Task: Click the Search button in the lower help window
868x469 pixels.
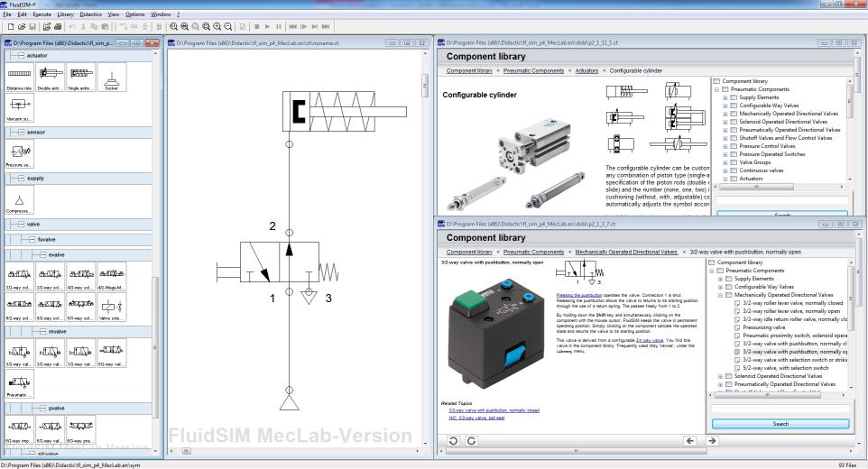Action: click(780, 424)
